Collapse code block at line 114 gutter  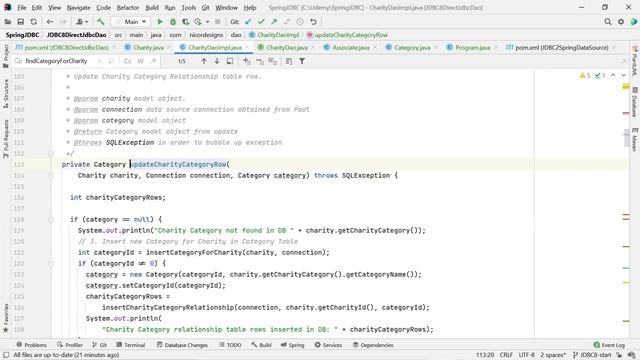tap(51, 176)
